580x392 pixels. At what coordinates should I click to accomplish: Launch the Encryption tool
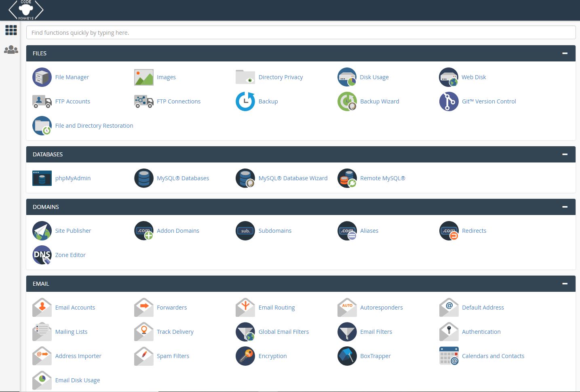coord(272,356)
